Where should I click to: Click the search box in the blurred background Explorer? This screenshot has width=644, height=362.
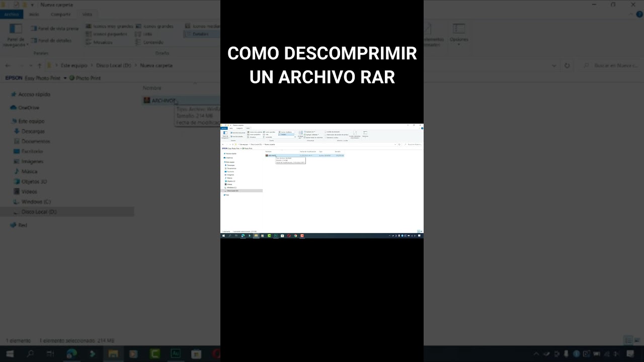click(x=610, y=65)
